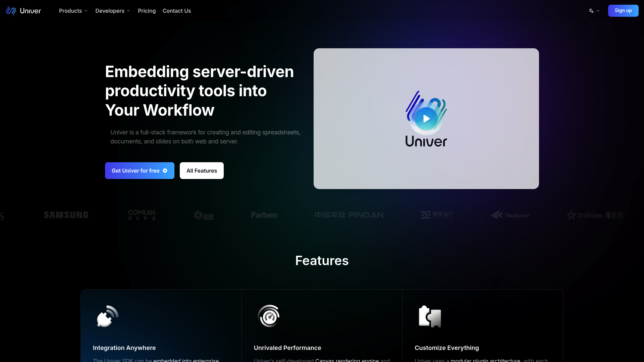Click the Univer logo in header
This screenshot has width=644, height=362.
(23, 11)
